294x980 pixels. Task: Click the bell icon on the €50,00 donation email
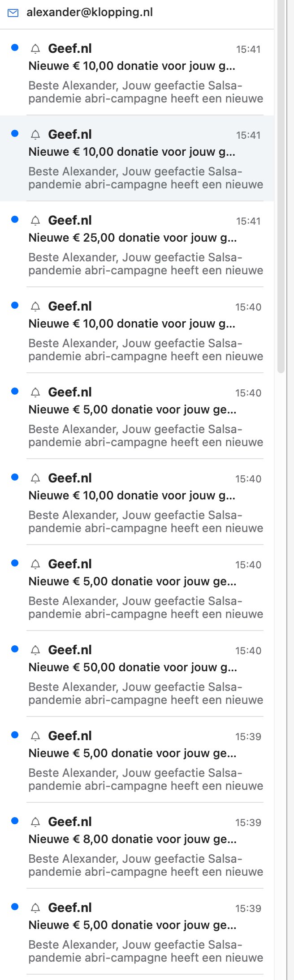pyautogui.click(x=35, y=650)
